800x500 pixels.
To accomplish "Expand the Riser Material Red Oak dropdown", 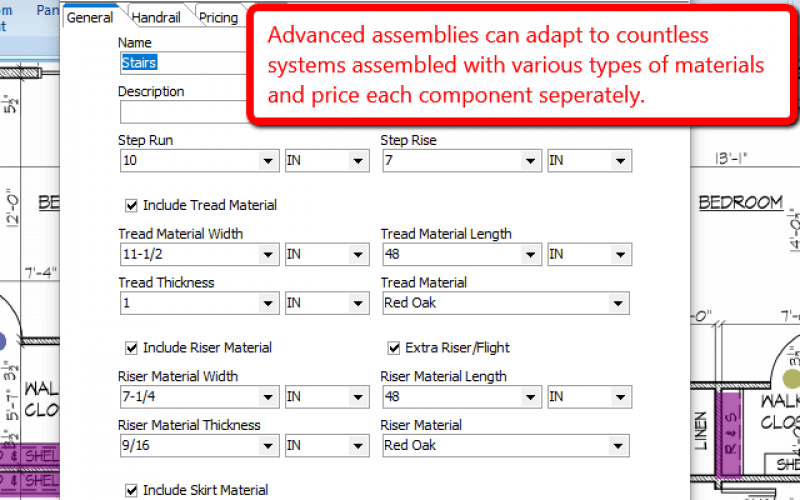I will pyautogui.click(x=618, y=445).
